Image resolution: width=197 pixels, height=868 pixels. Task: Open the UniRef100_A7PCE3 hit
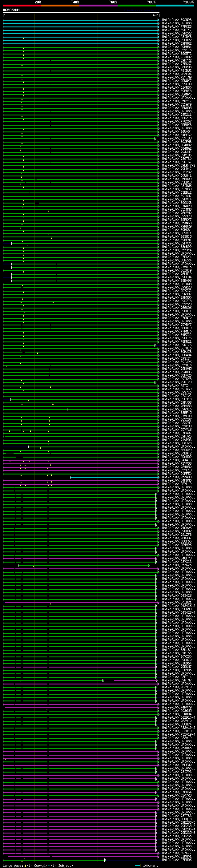(x=177, y=26)
